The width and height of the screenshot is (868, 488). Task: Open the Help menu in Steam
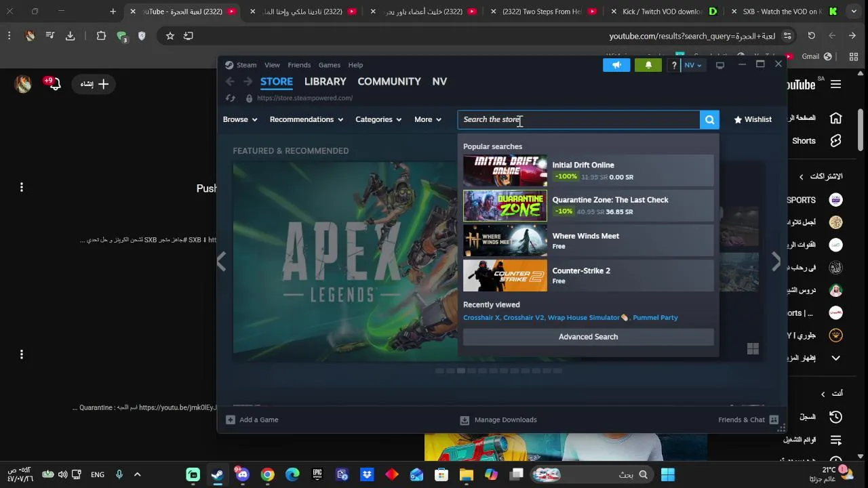coord(355,65)
